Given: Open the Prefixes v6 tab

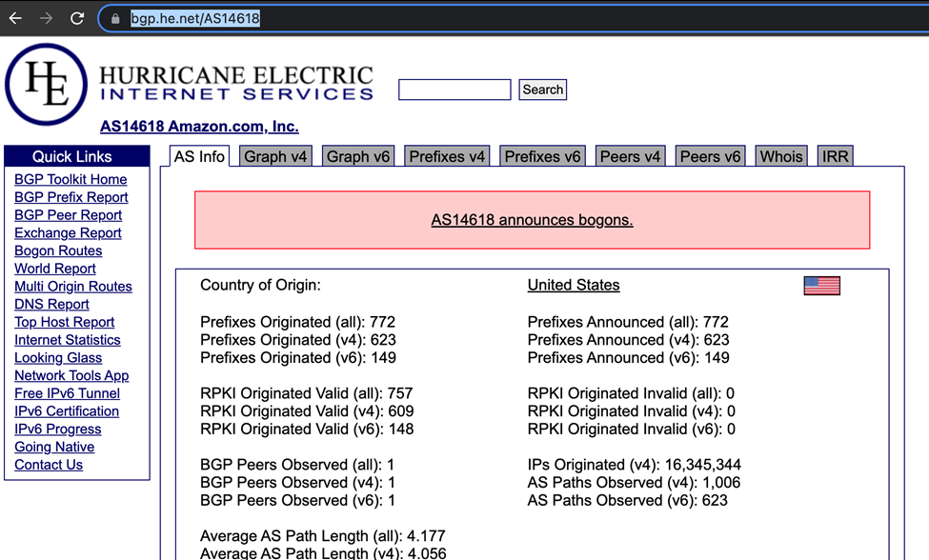Looking at the screenshot, I should click(542, 156).
